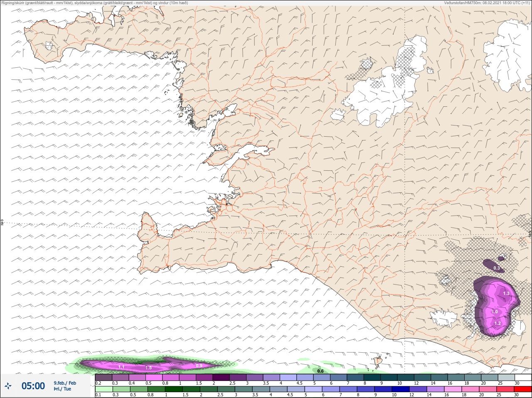Click the 05:00 forecast time label
Screen dimensions: 532x398
pos(33,386)
